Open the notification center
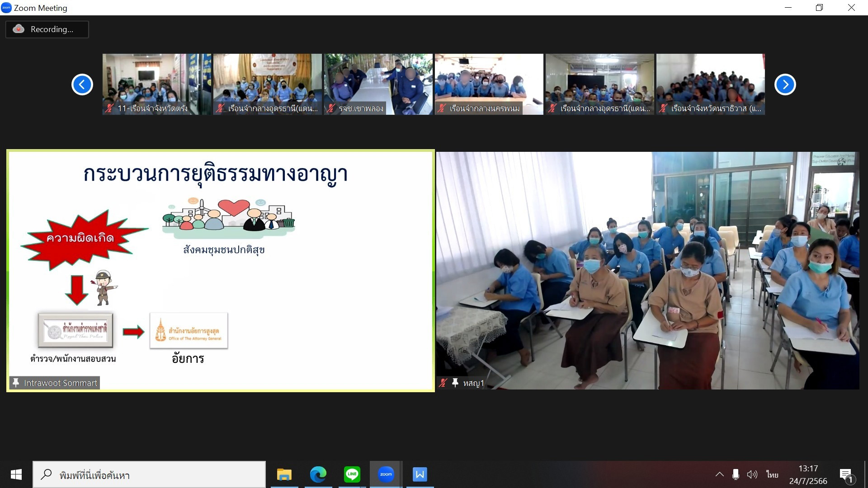 point(846,475)
